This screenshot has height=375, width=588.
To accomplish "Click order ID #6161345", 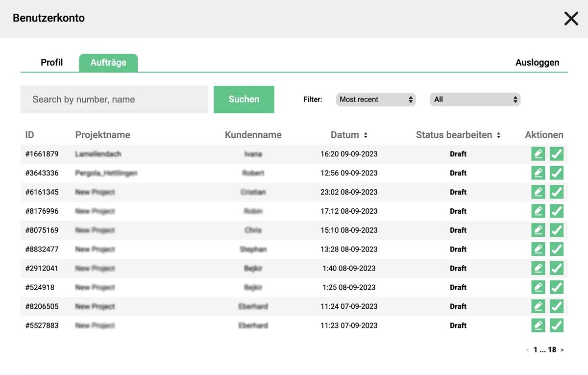I will coord(42,192).
